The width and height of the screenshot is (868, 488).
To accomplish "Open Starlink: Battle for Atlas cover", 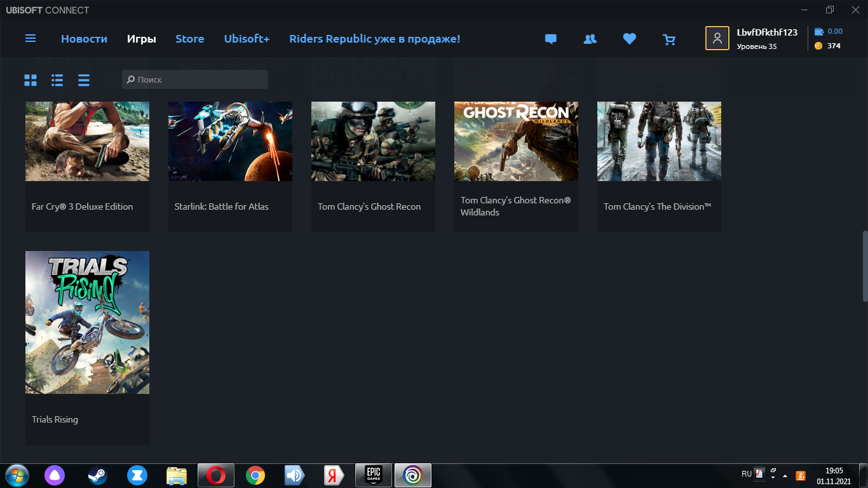I will click(x=230, y=141).
